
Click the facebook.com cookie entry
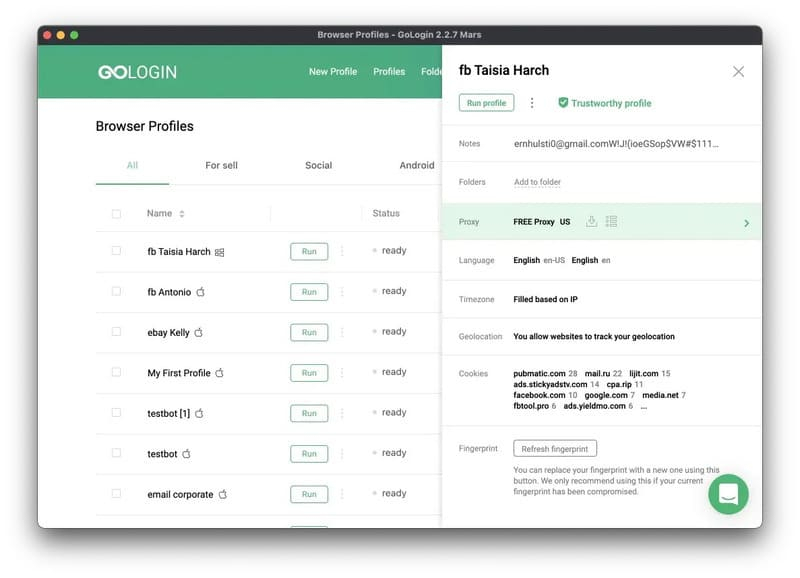[x=545, y=395]
